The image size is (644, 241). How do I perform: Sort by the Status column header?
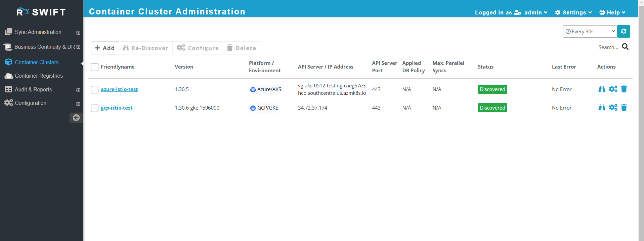485,67
